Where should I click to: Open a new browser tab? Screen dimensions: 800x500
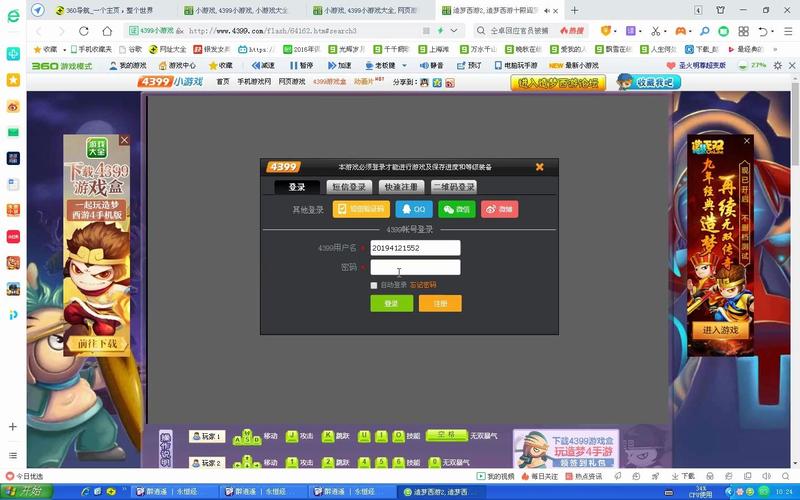pyautogui.click(x=574, y=10)
